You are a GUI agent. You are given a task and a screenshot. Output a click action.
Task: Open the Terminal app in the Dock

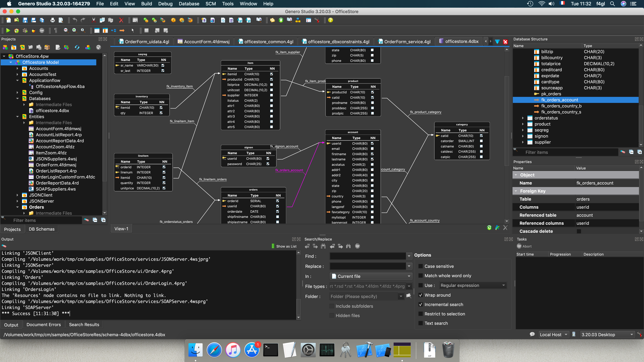271,349
